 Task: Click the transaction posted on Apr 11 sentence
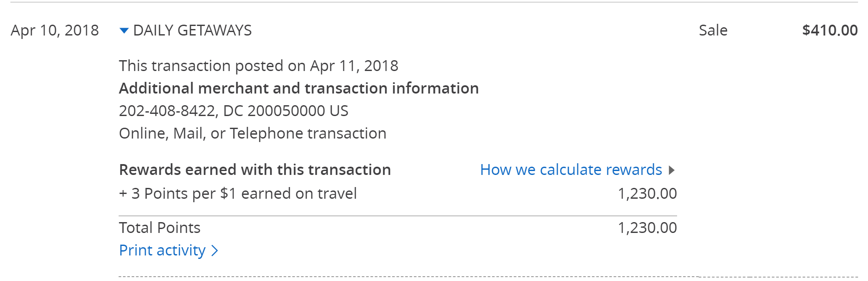pos(258,66)
